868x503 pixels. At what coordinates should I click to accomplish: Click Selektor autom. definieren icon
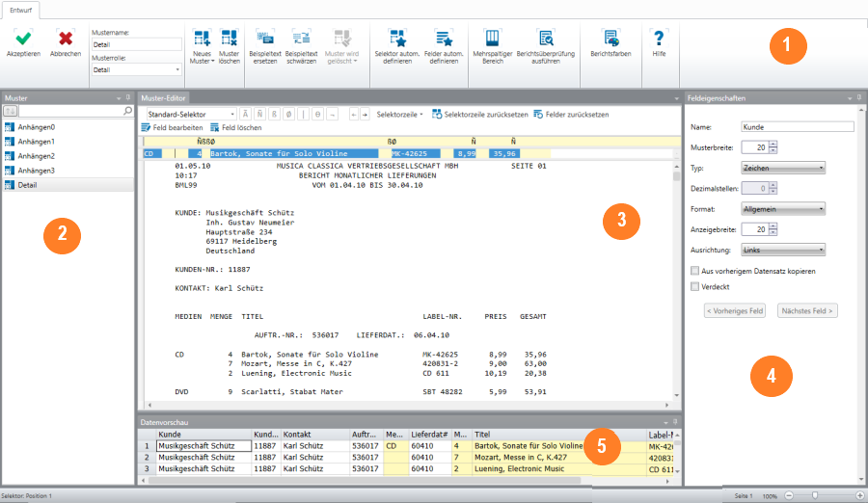[x=396, y=39]
